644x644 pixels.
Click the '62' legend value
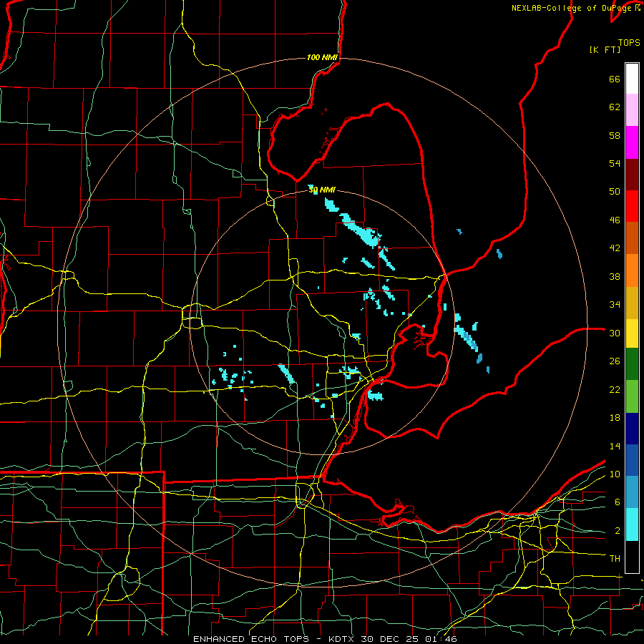(x=615, y=107)
